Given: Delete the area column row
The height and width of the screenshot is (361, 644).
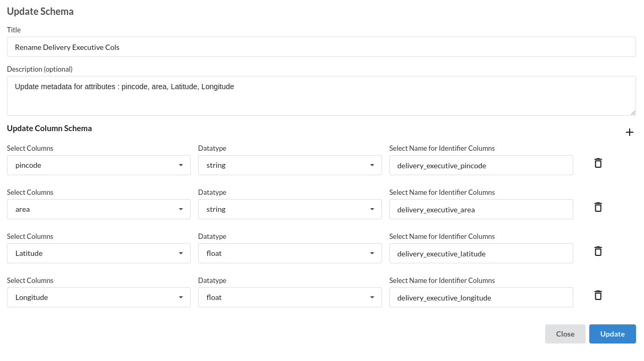Looking at the screenshot, I should click(x=598, y=207).
